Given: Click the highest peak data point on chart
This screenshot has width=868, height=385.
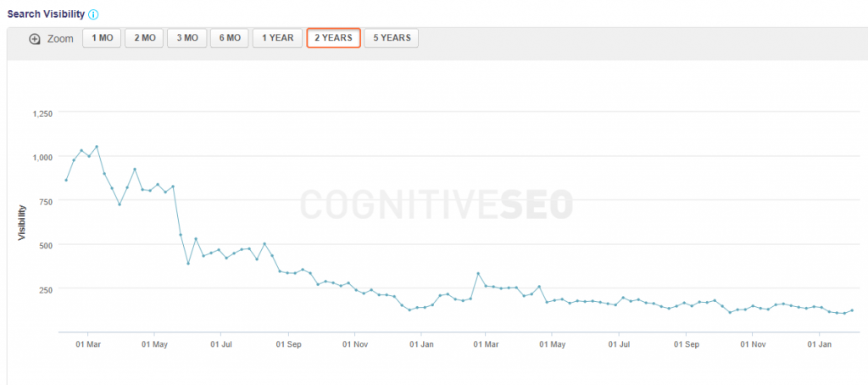Looking at the screenshot, I should point(97,147).
